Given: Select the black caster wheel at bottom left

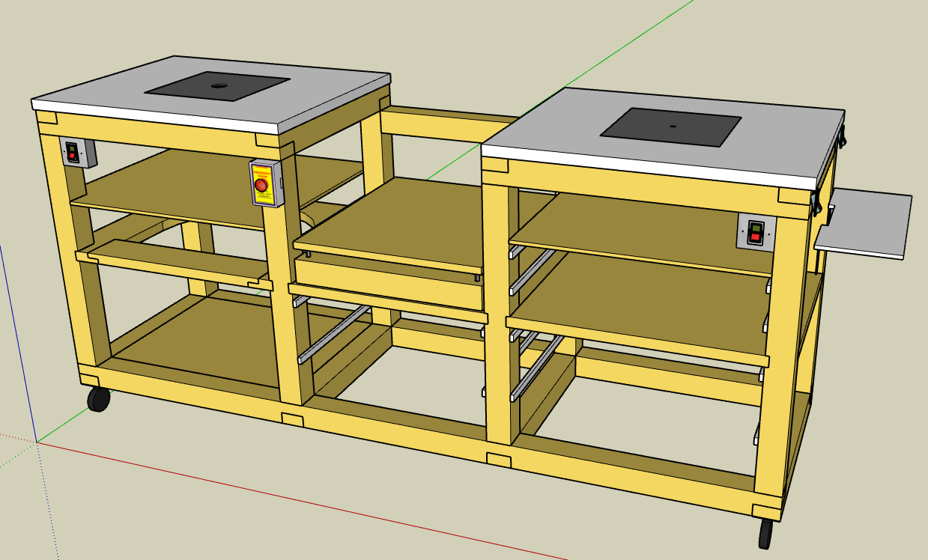Looking at the screenshot, I should (x=98, y=399).
